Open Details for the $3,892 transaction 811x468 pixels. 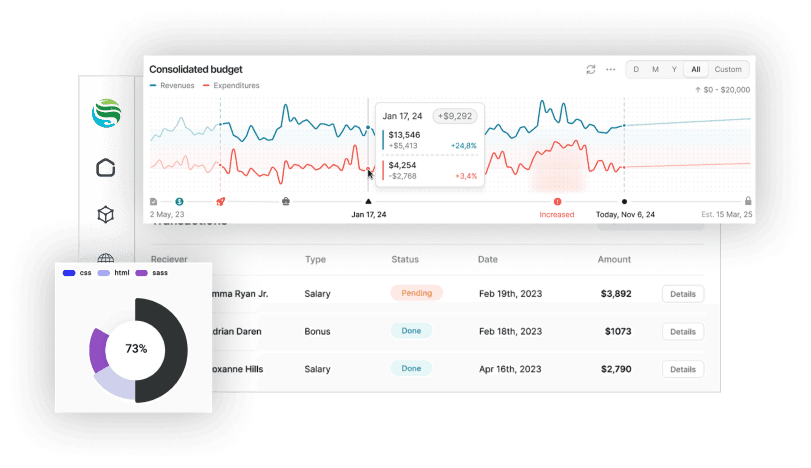click(682, 294)
